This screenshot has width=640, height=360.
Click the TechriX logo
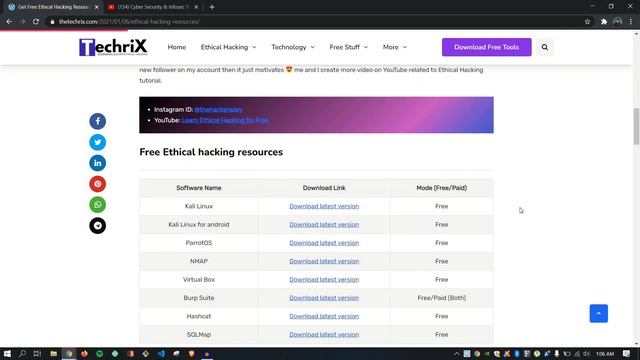[113, 47]
